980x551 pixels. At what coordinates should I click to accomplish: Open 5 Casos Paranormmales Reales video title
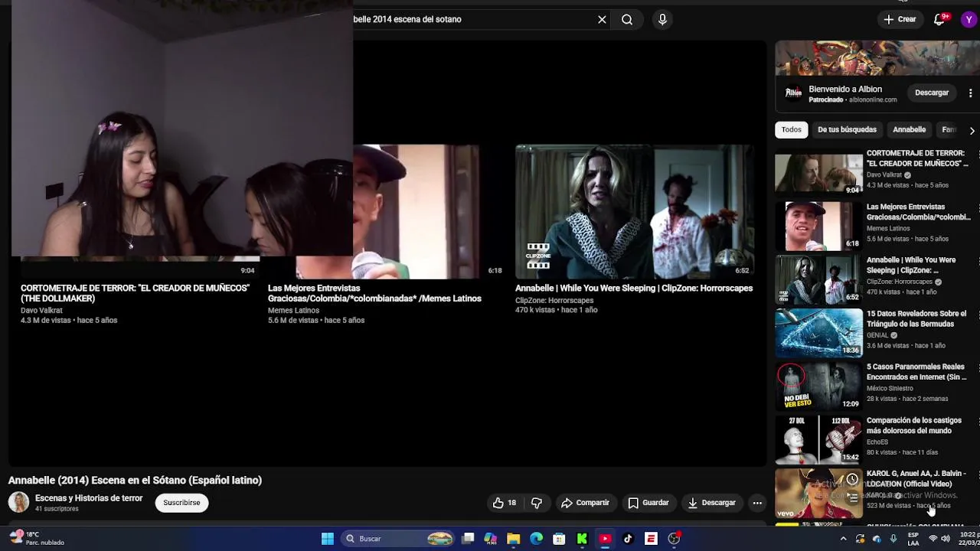(916, 372)
